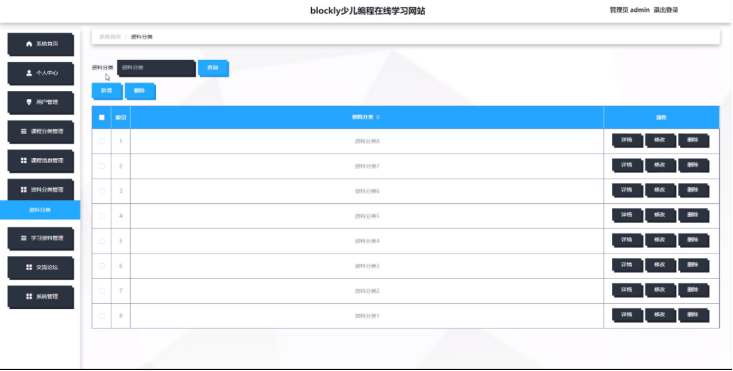Click 修改 for row 资料分类5

660,215
